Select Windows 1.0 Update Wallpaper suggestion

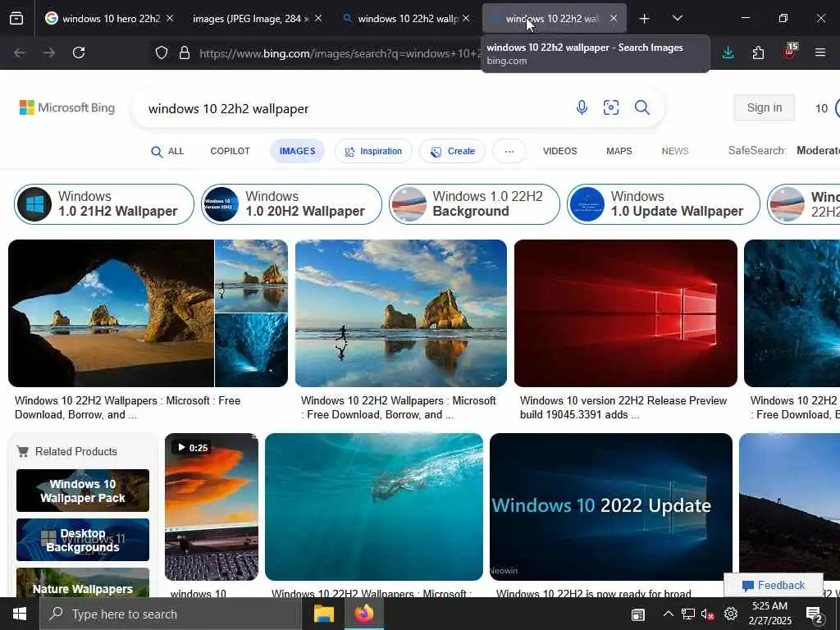[x=663, y=204]
